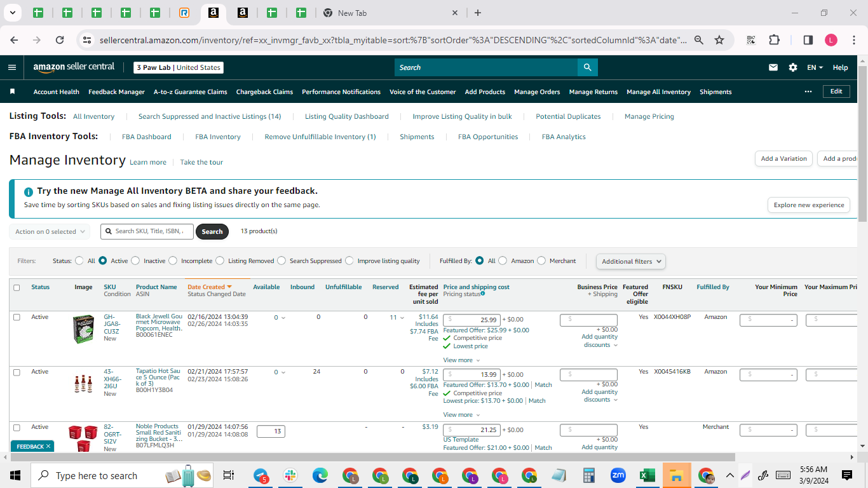Viewport: 868px width, 488px height.
Task: Go back using the browser back arrow
Action: click(x=14, y=40)
